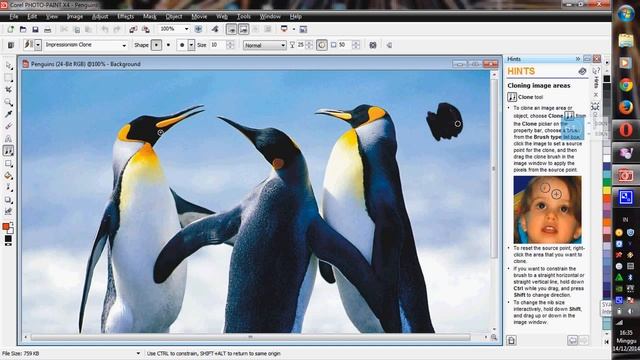
Task: Toggle the object marquee visibility button
Action: tap(244, 29)
